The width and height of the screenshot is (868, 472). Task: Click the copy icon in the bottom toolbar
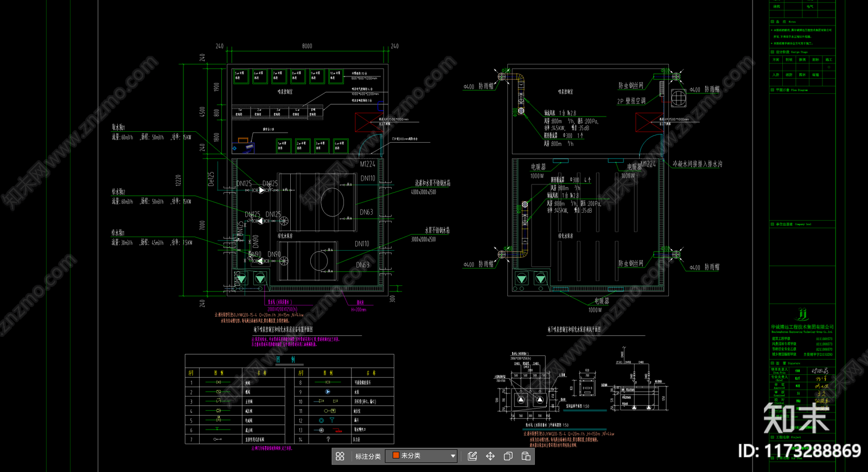point(508,456)
